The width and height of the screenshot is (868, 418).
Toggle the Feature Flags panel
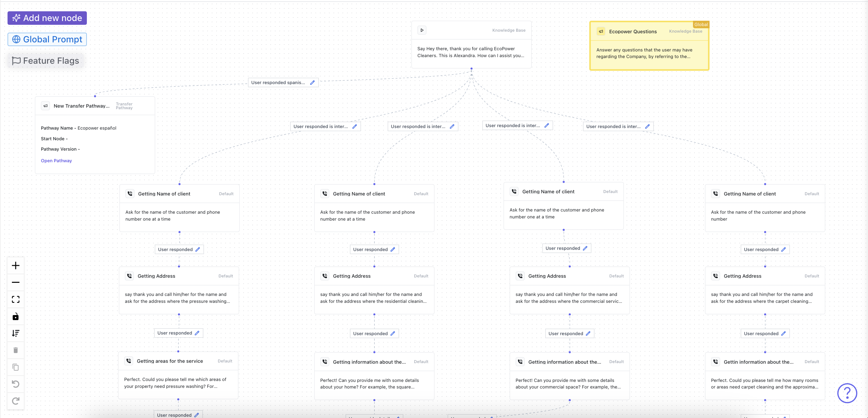[x=45, y=60]
